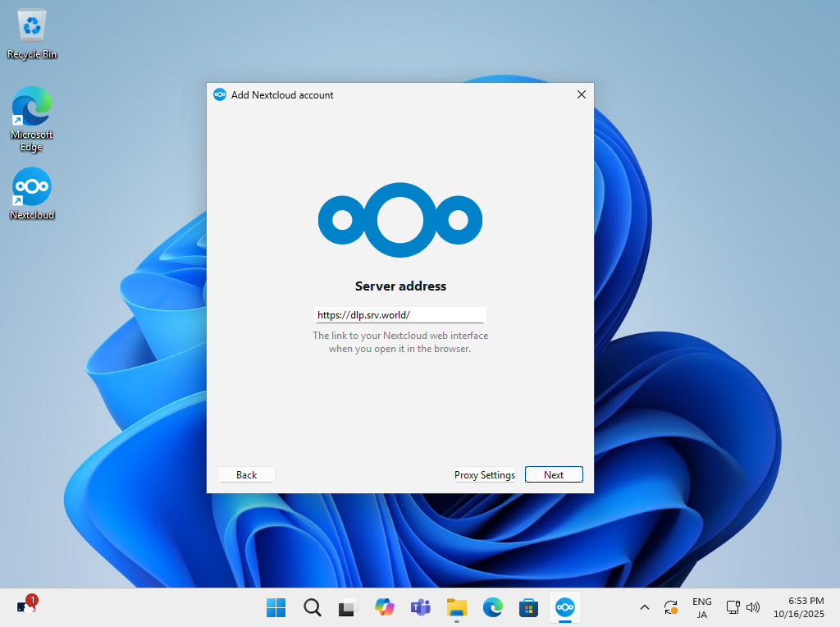This screenshot has height=627, width=840.
Task: Click the Back button
Action: point(246,474)
